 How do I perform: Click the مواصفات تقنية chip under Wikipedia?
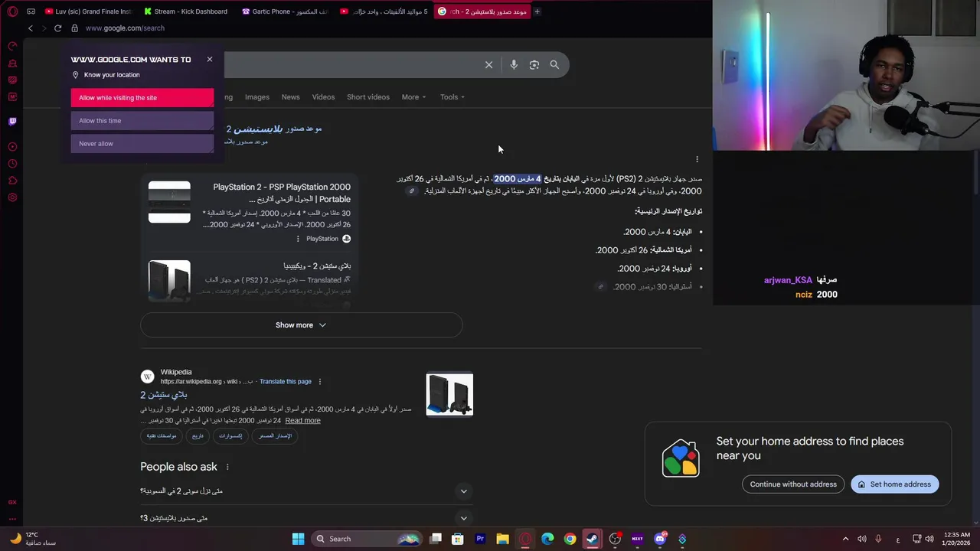tap(162, 435)
